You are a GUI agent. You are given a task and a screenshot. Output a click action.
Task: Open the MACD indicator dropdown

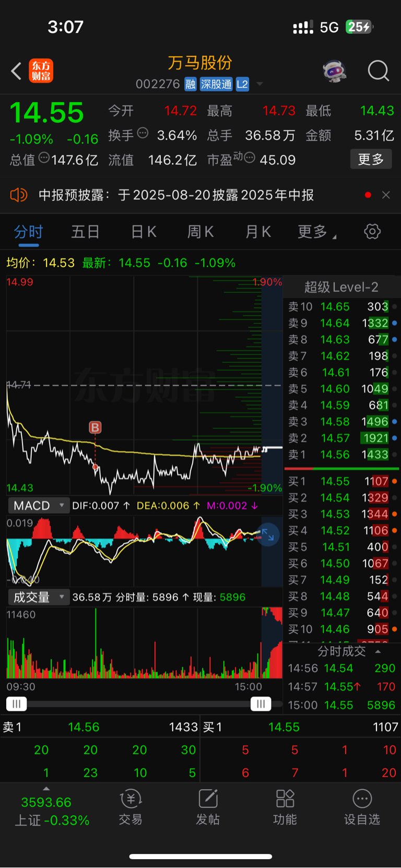[x=39, y=505]
